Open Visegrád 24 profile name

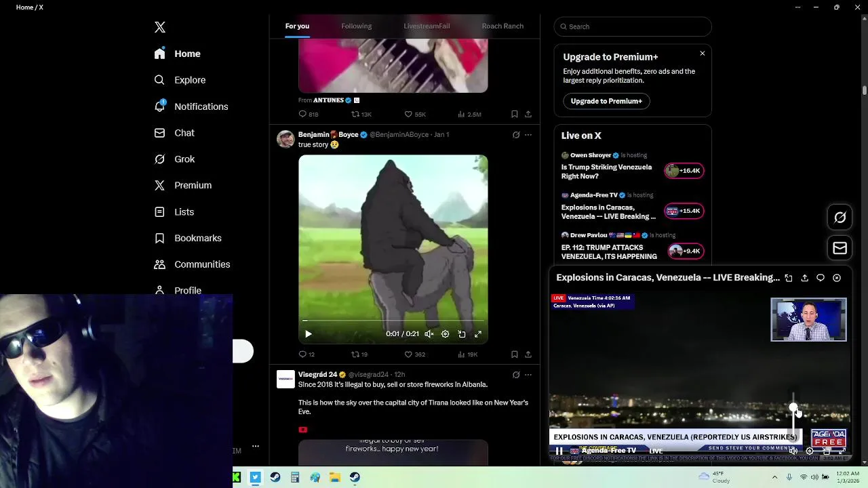click(318, 375)
